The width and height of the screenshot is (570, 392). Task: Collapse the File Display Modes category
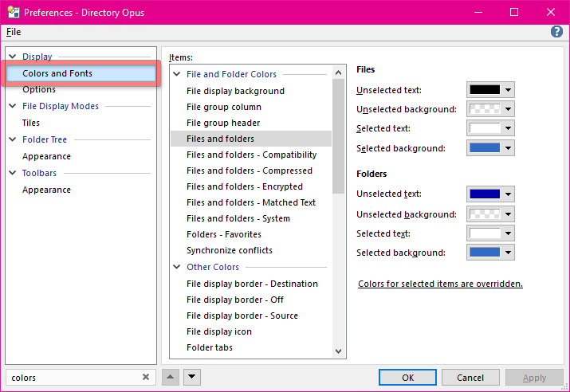click(x=13, y=106)
